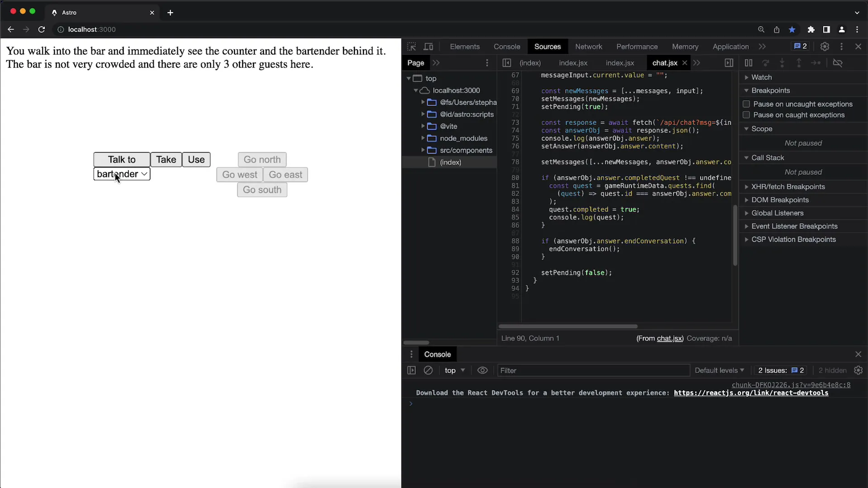Click the step into icon

782,63
